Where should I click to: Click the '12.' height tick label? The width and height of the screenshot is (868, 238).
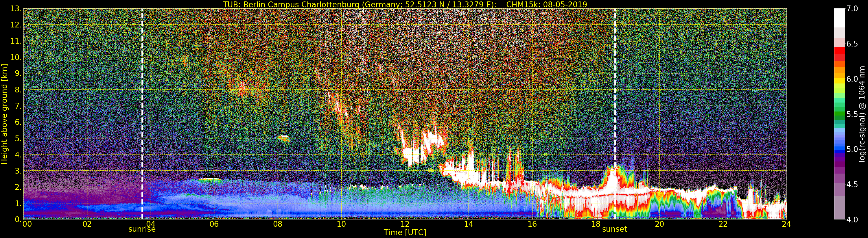(16, 25)
